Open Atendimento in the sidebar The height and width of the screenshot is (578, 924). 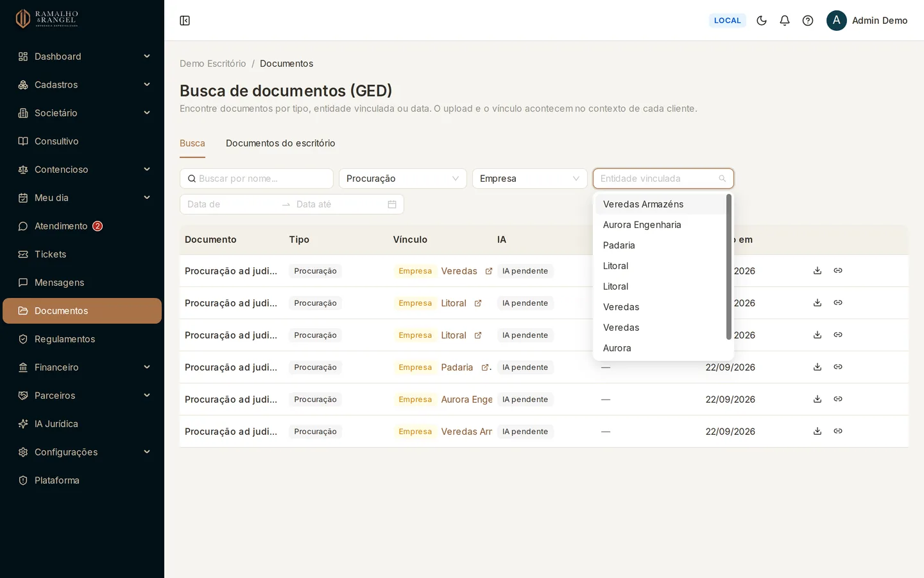pos(82,226)
